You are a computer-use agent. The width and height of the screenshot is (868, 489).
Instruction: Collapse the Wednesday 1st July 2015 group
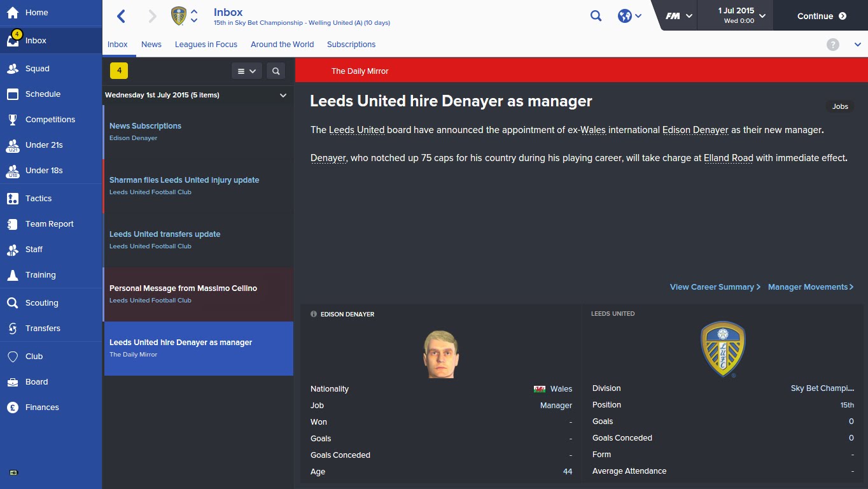[x=283, y=96]
